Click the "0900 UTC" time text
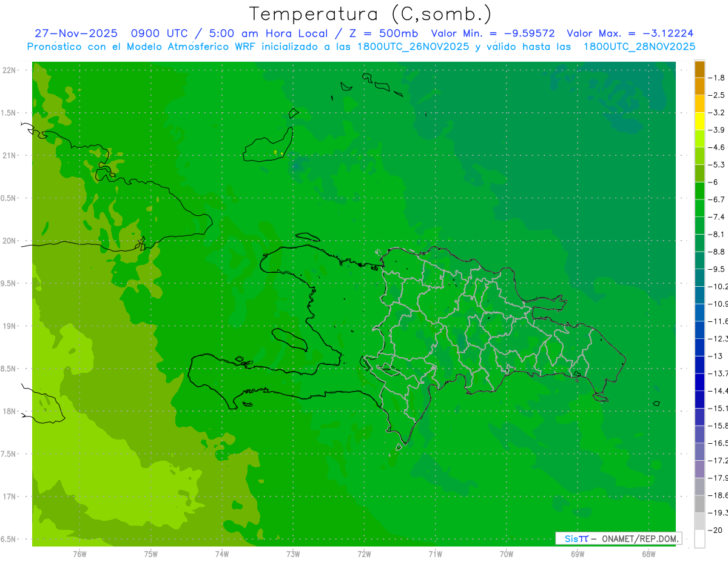The width and height of the screenshot is (728, 562). [160, 33]
